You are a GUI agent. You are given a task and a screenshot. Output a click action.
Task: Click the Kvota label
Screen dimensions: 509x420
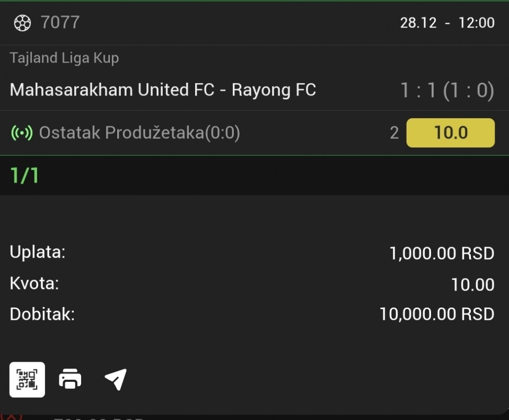point(34,284)
